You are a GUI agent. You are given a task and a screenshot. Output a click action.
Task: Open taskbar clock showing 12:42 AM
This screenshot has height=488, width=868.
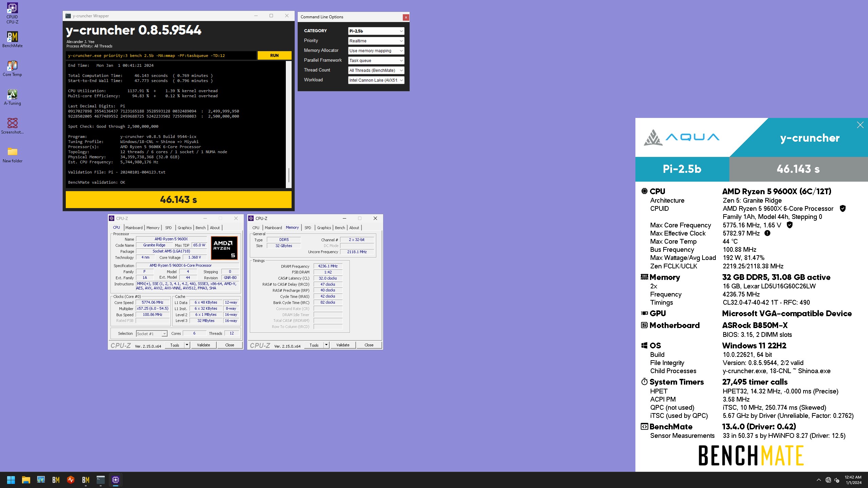853,480
